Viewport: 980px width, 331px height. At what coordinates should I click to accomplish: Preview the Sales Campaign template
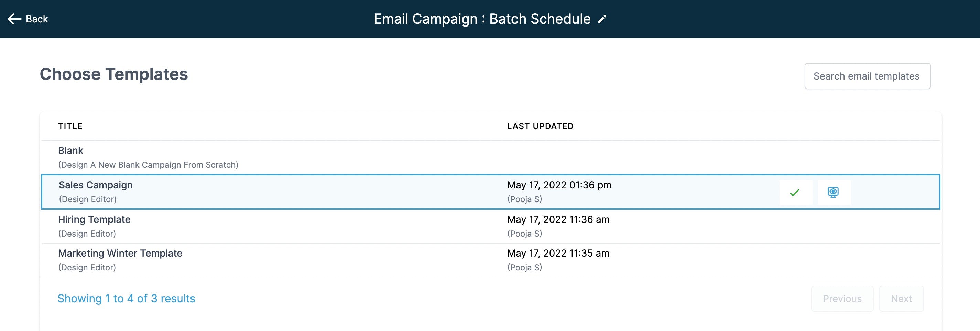[833, 192]
